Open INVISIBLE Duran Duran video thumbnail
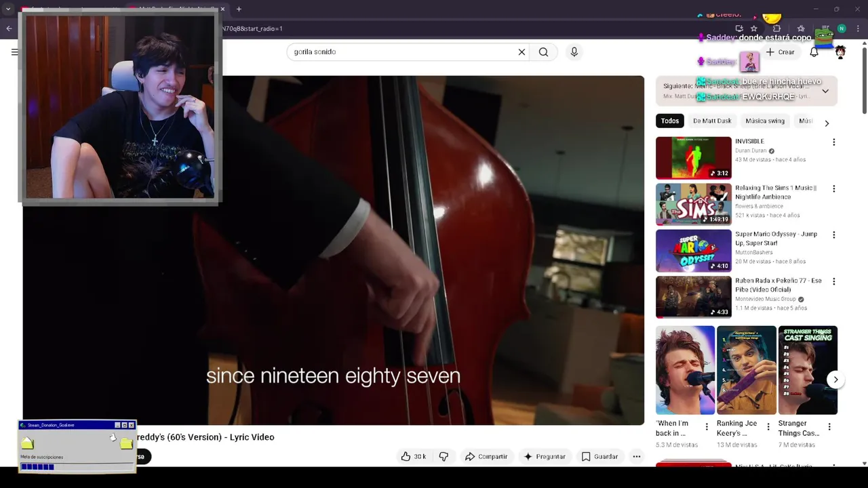The height and width of the screenshot is (488, 868). [694, 158]
